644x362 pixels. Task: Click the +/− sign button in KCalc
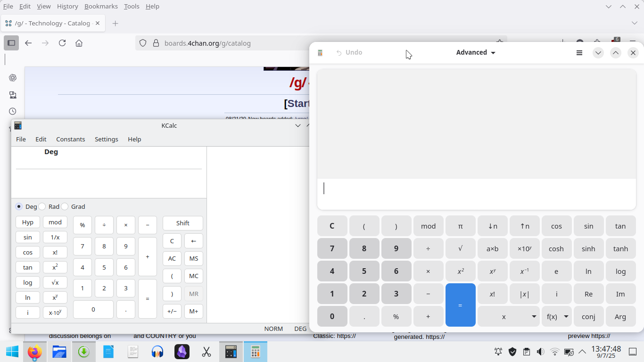point(172,311)
